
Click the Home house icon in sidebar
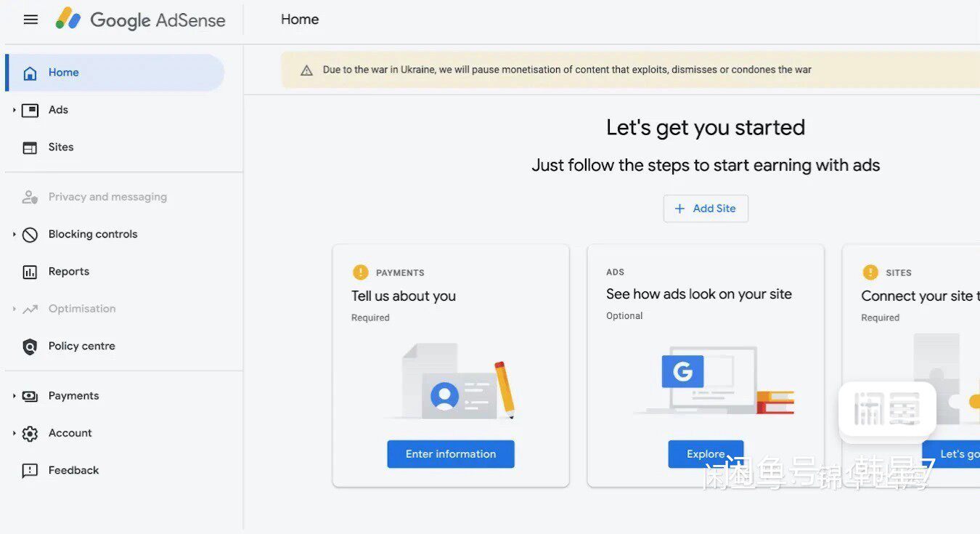click(x=30, y=73)
